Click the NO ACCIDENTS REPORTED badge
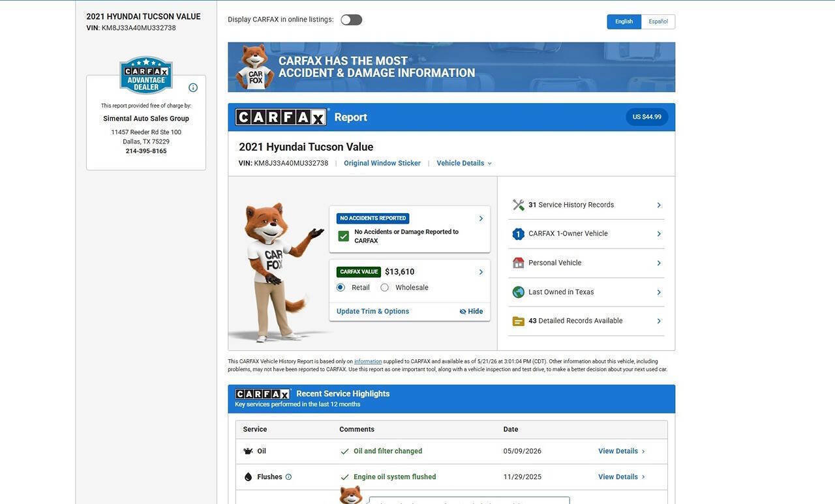This screenshot has width=835, height=504. coord(373,218)
